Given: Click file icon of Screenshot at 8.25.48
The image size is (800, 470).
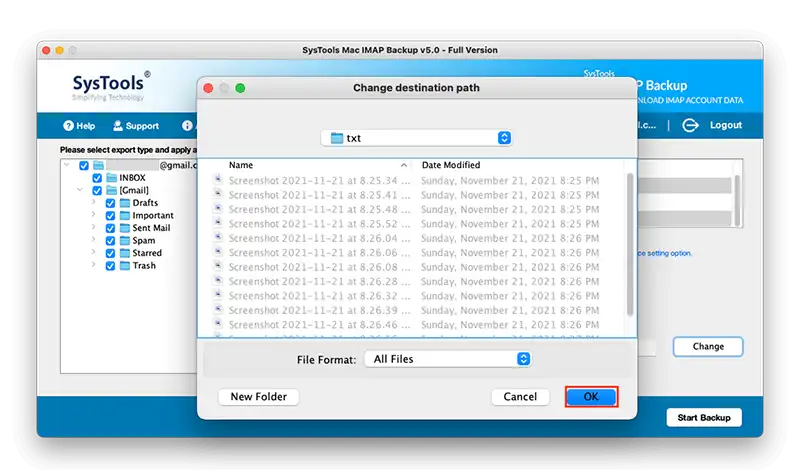Looking at the screenshot, I should tap(218, 209).
